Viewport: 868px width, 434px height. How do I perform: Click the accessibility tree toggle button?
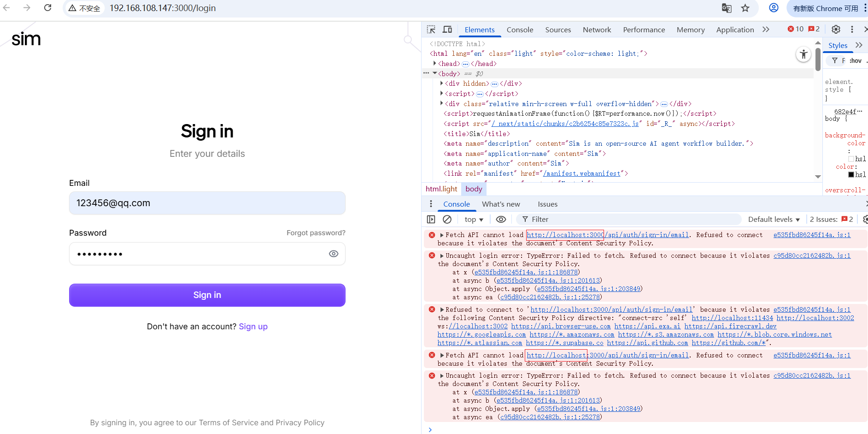[803, 54]
